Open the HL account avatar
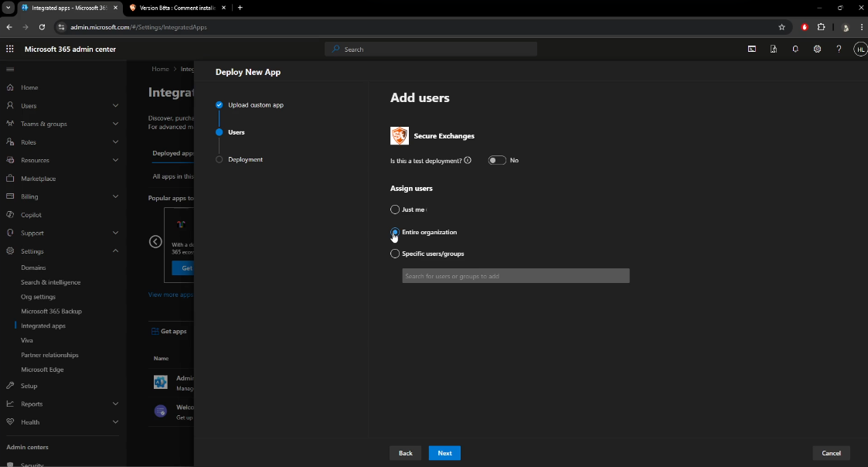Screen dimensions: 868x467 [x=859, y=49]
